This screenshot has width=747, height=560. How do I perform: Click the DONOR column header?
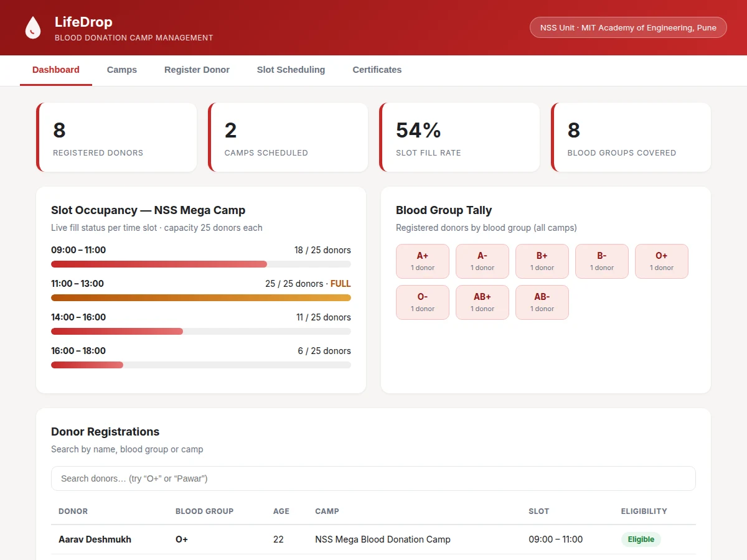click(x=73, y=511)
